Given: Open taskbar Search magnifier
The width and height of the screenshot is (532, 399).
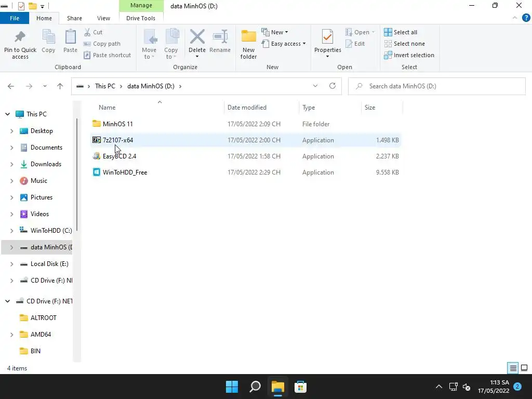Looking at the screenshot, I should (x=255, y=387).
